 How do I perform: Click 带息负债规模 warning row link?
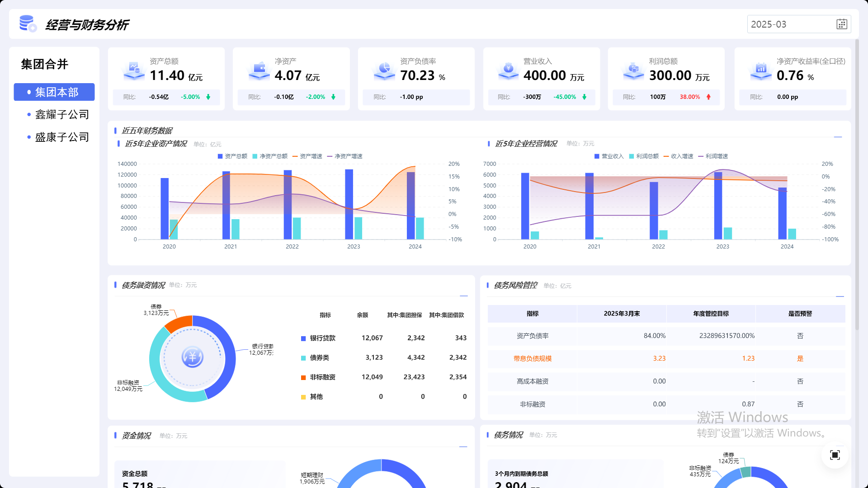pos(532,359)
